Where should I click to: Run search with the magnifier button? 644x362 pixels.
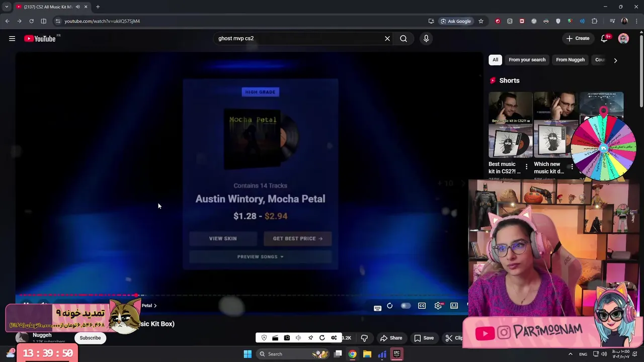pos(404,38)
